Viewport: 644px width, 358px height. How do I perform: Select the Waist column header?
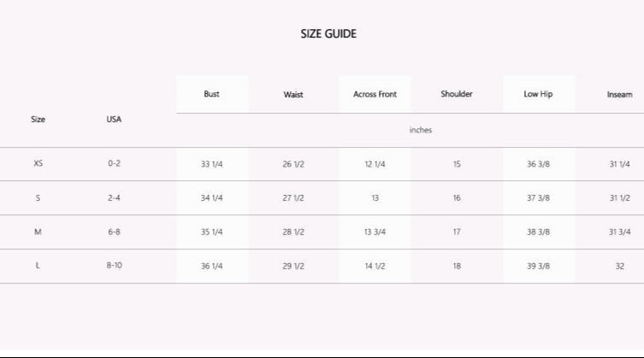click(293, 95)
